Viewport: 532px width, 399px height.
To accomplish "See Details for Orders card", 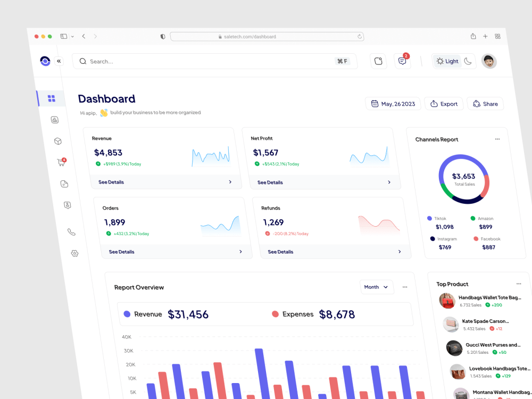I will 122,252.
